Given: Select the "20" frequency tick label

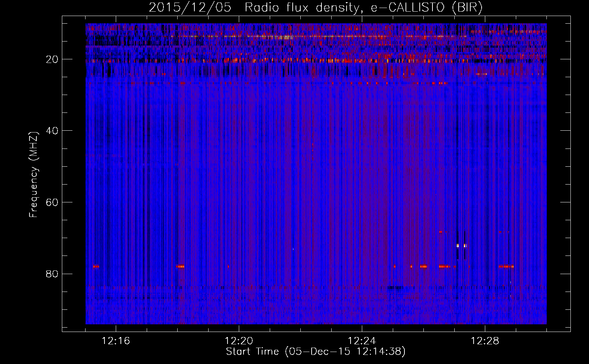Looking at the screenshot, I should [x=52, y=59].
